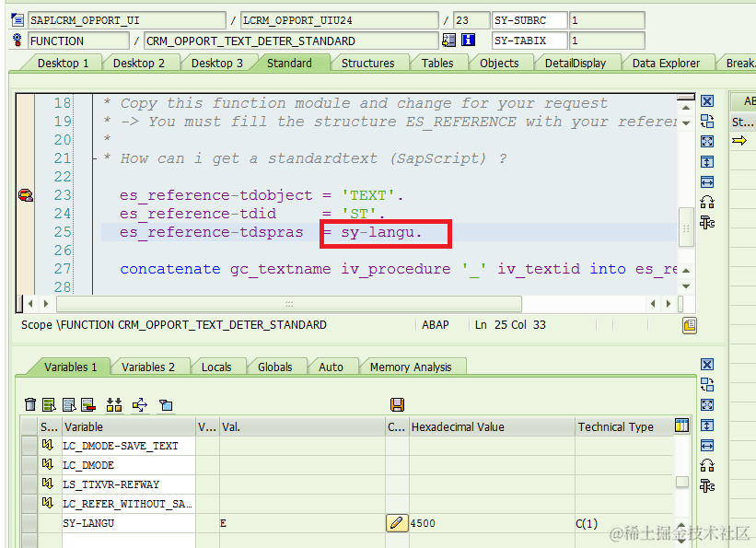The image size is (756, 548).
Task: Open the headset services icon beside Variables panel
Action: point(707,465)
